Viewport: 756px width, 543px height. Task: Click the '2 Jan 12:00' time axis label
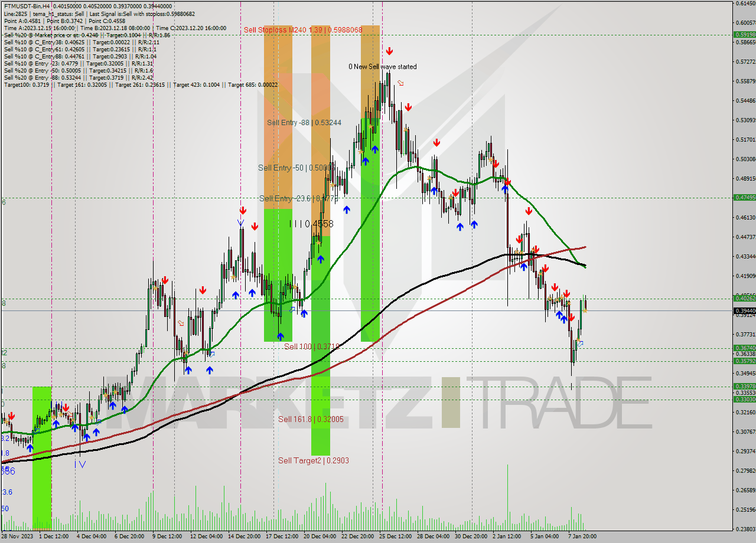tap(508, 537)
